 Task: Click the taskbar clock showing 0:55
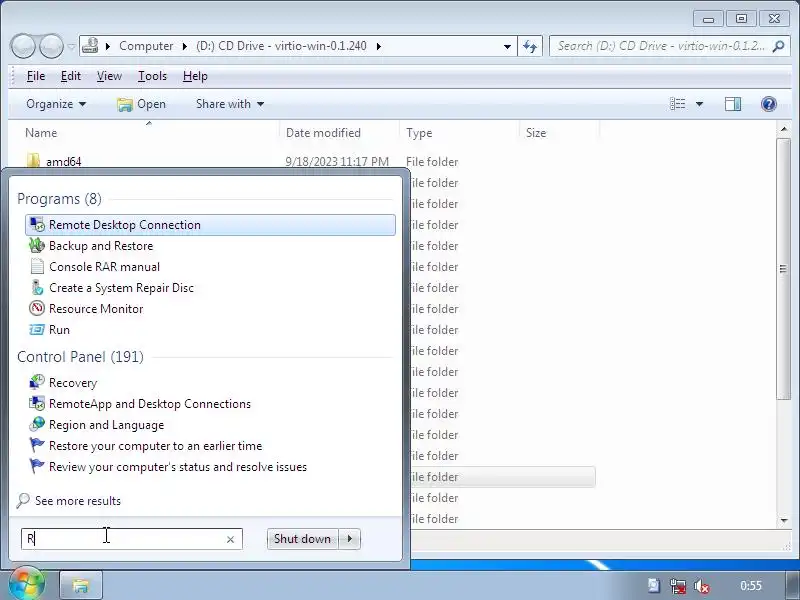coord(751,586)
